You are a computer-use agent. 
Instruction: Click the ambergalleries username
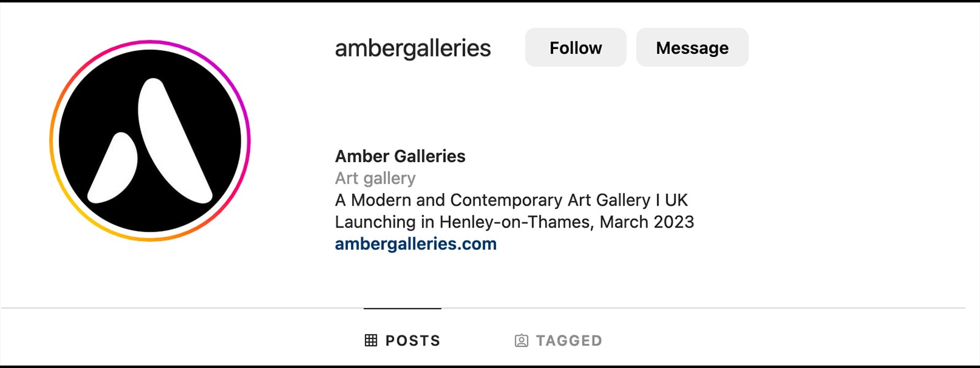pyautogui.click(x=412, y=48)
